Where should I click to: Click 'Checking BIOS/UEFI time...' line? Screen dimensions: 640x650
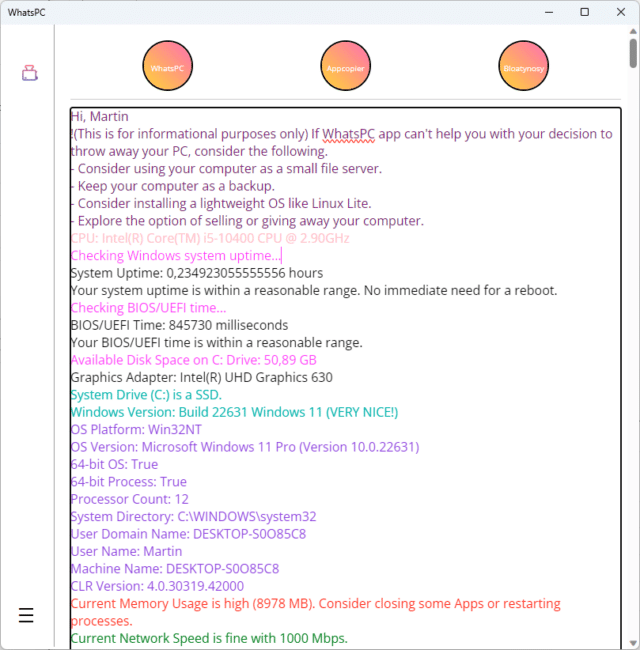(x=148, y=308)
